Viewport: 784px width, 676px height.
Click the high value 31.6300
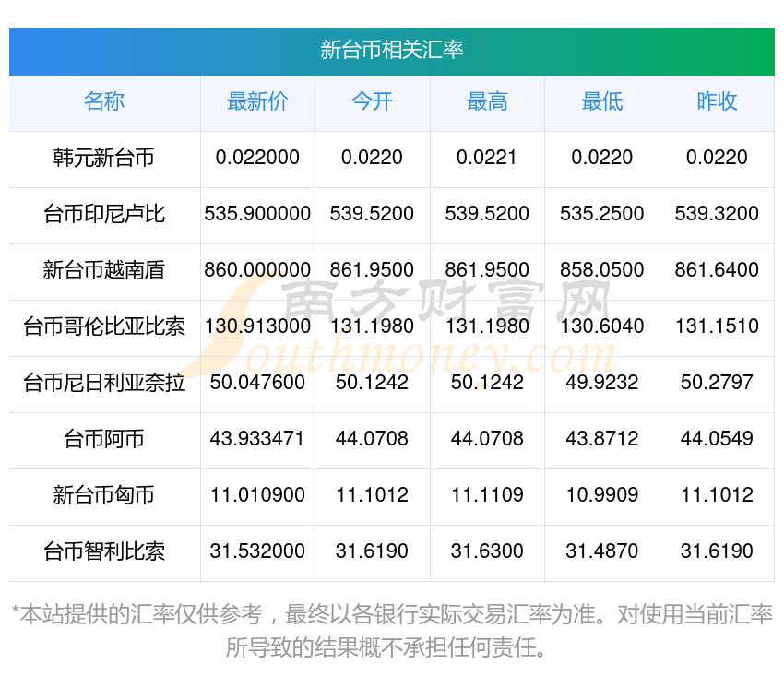pyautogui.click(x=487, y=551)
